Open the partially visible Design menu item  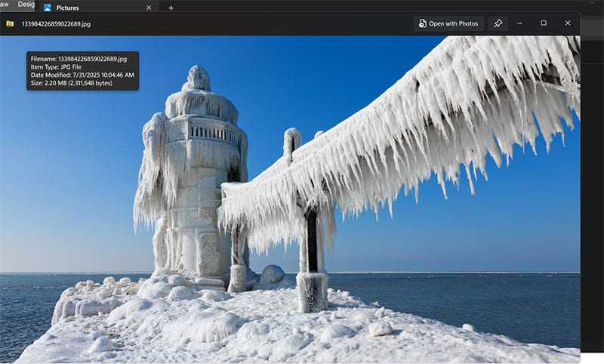pyautogui.click(x=26, y=4)
